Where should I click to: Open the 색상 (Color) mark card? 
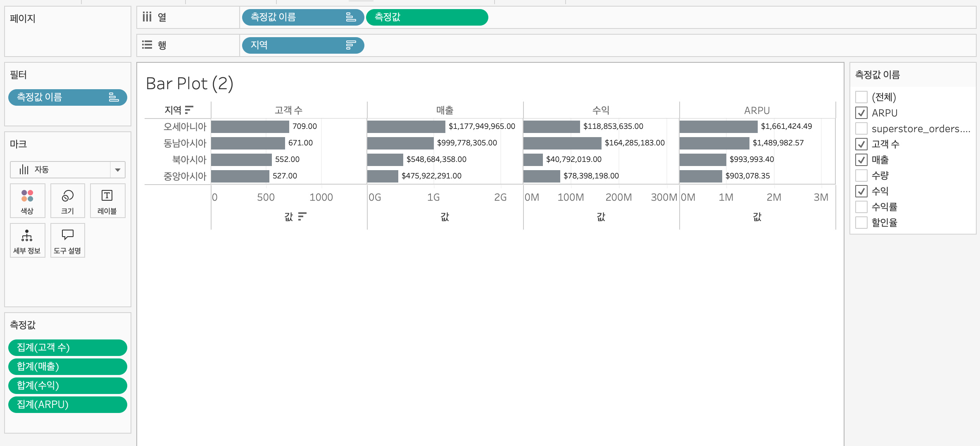click(x=27, y=201)
